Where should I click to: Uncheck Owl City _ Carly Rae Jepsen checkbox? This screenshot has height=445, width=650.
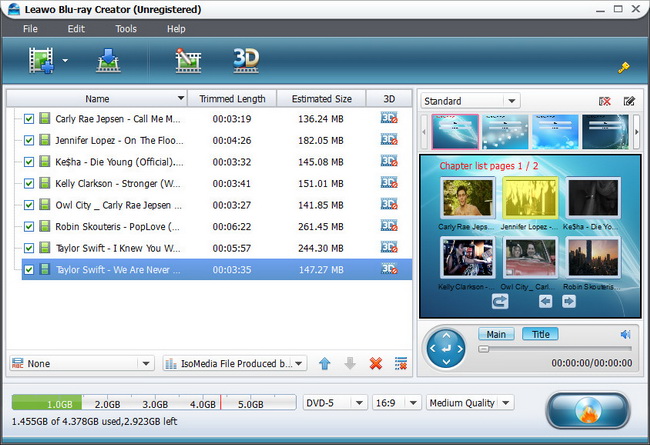[x=29, y=205]
